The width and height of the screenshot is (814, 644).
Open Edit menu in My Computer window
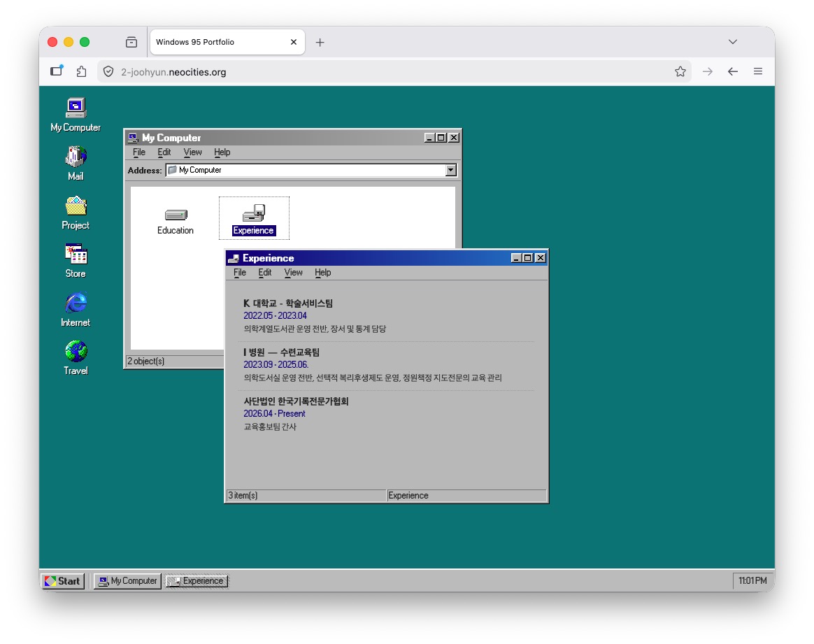point(164,152)
